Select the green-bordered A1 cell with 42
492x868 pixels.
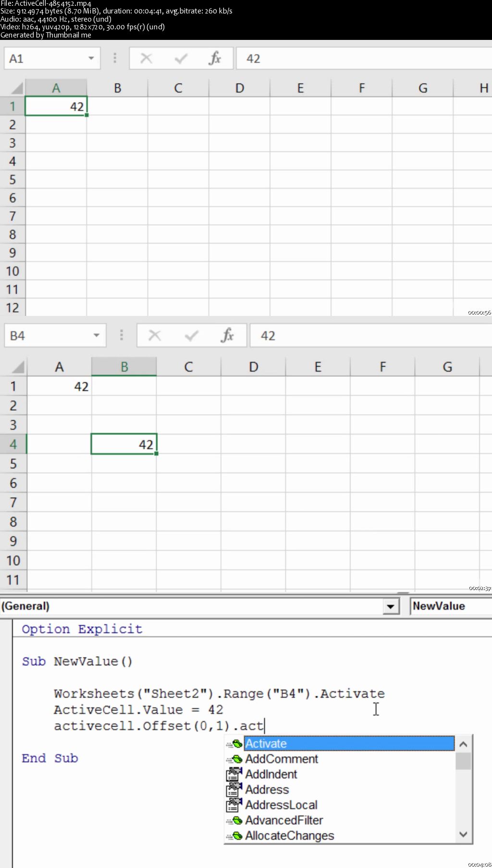pyautogui.click(x=56, y=106)
